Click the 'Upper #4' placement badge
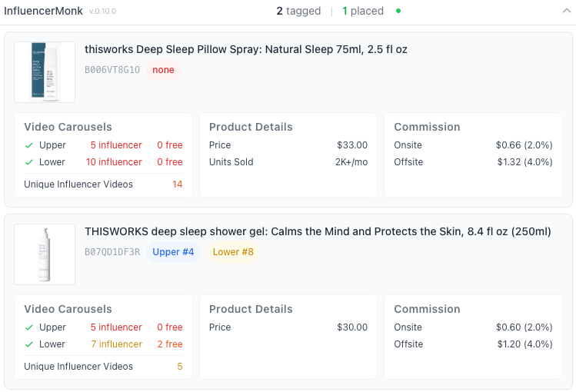This screenshot has height=392, width=576. pyautogui.click(x=173, y=252)
